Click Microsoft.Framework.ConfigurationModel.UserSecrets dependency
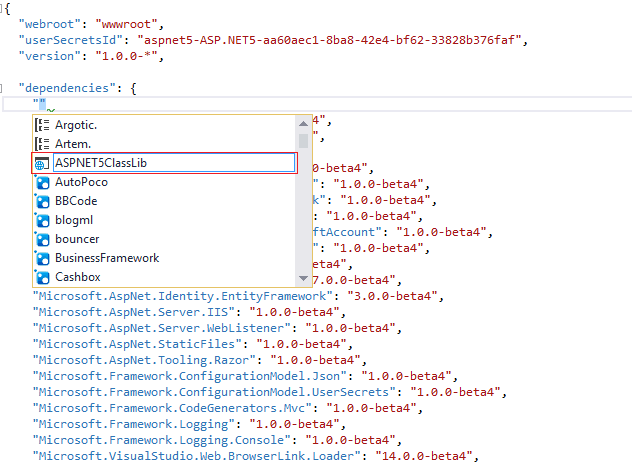Image resolution: width=632 pixels, height=465 pixels. pyautogui.click(x=214, y=392)
